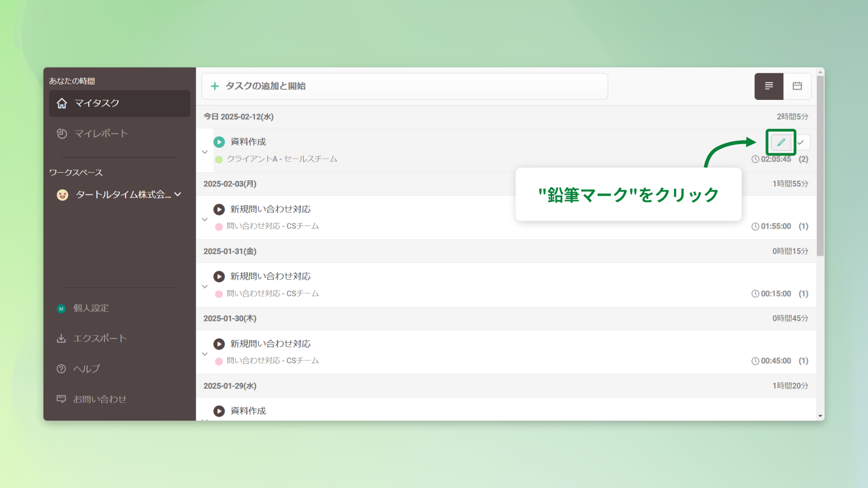
Task: Click the pencil edit icon on 資料作成
Action: click(781, 142)
